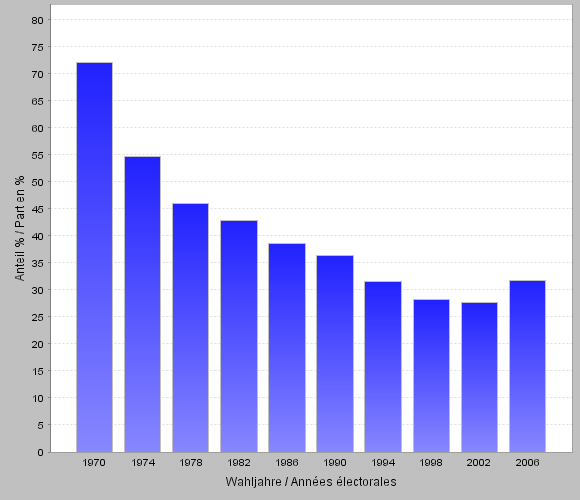The width and height of the screenshot is (580, 500).
Task: Click the 50 tick label on y-axis
Action: [37, 182]
